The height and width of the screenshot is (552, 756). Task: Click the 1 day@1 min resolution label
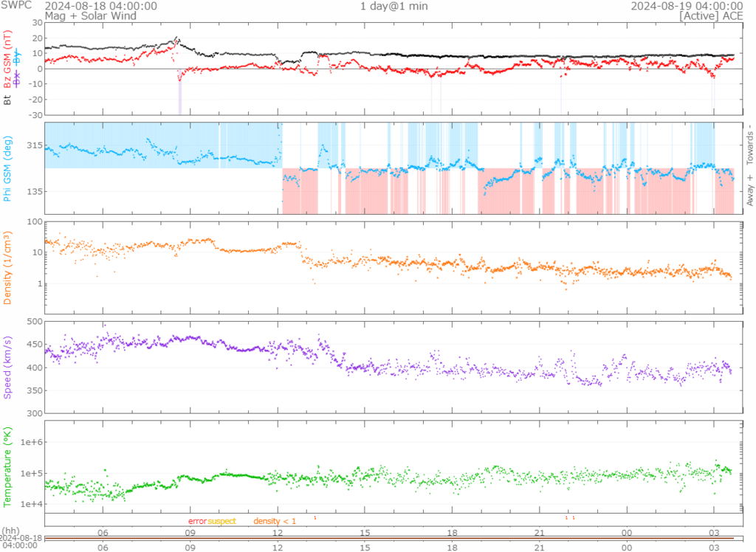(x=394, y=6)
